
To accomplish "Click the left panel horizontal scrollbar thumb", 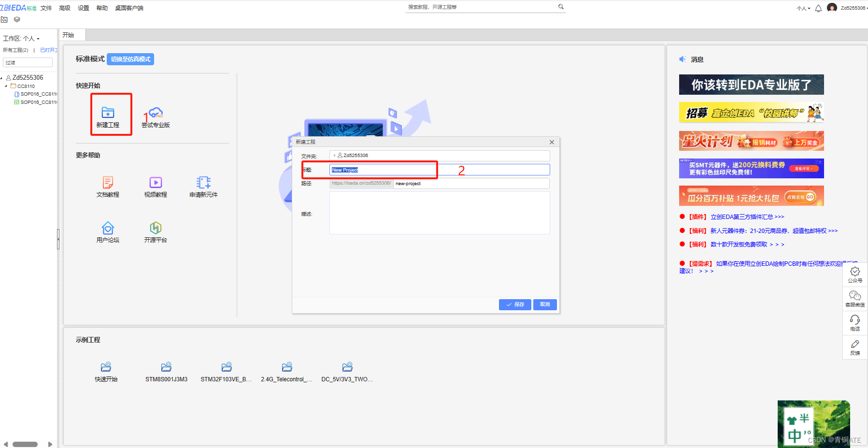I will pos(25,444).
